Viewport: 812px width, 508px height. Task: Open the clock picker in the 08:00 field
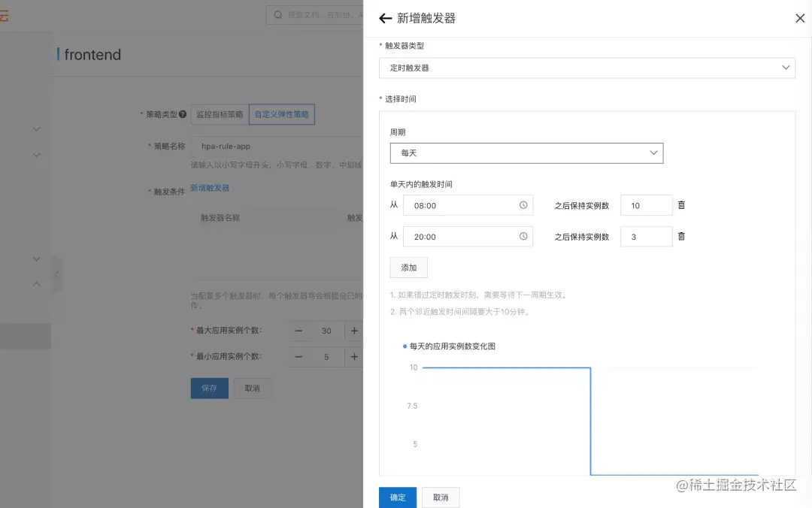[523, 205]
